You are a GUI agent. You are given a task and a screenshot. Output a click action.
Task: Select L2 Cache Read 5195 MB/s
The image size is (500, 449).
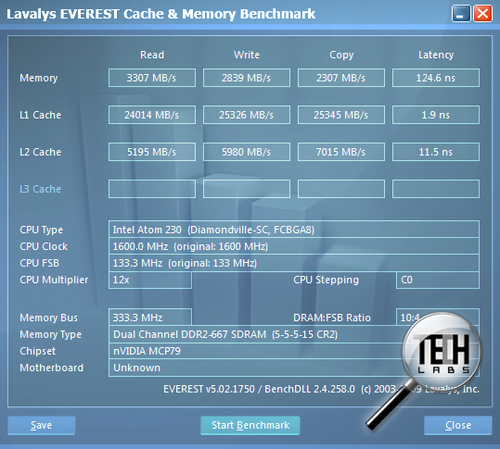pos(152,152)
